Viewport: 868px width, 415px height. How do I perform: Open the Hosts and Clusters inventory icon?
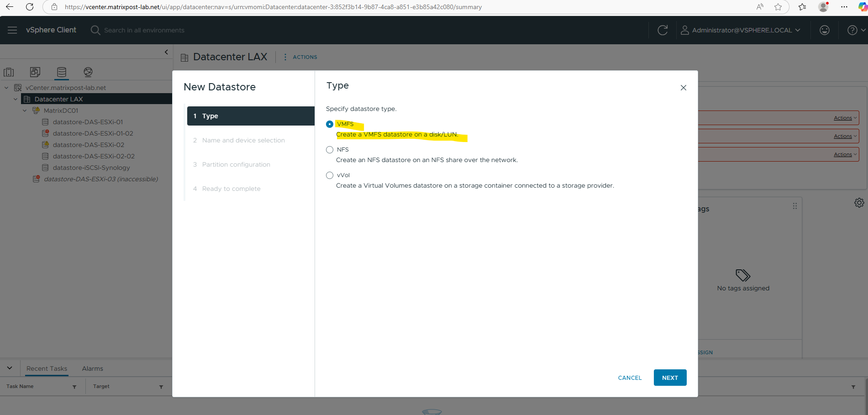click(x=9, y=72)
